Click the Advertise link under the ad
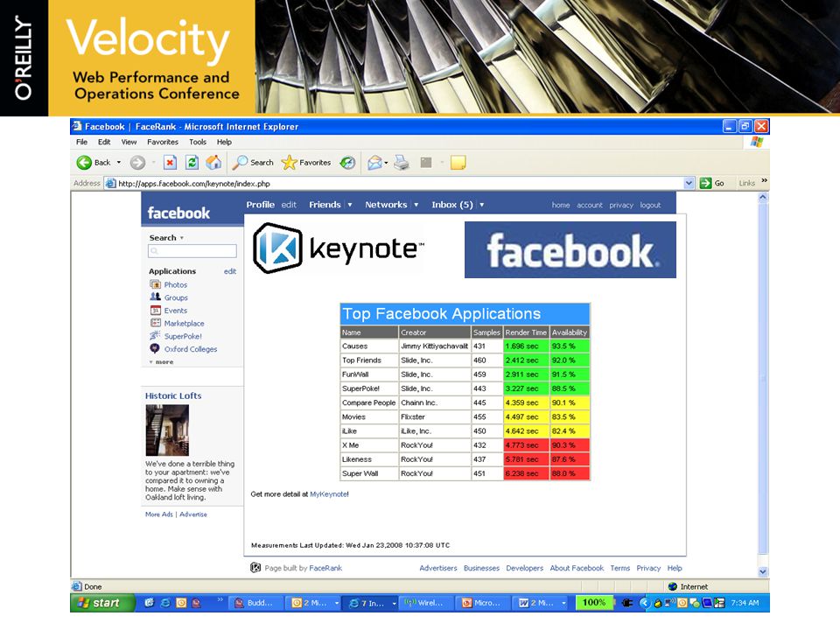840x630 pixels. [192, 514]
